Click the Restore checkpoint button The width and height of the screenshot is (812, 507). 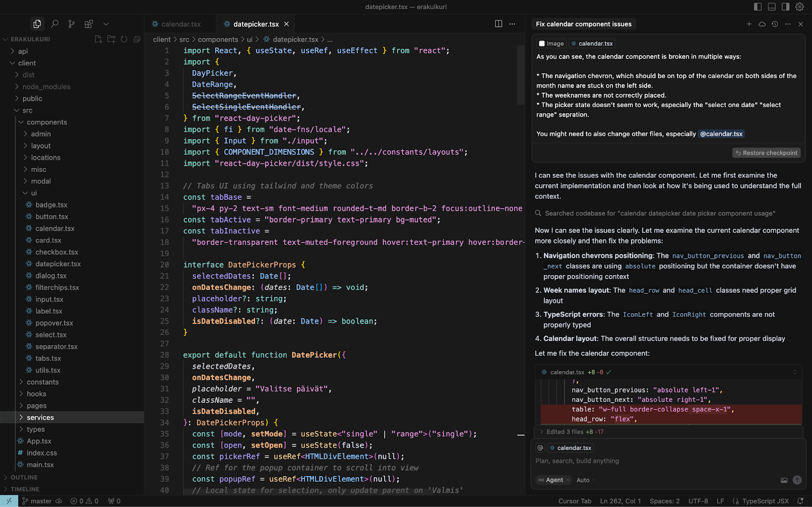click(767, 153)
